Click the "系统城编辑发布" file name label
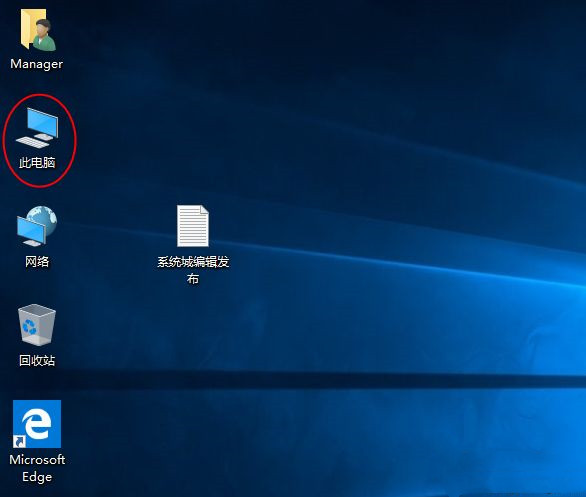The height and width of the screenshot is (497, 586). click(x=193, y=270)
